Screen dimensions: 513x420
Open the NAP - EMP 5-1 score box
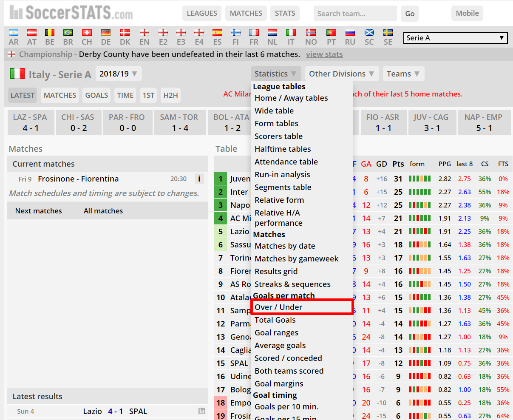[x=484, y=123]
